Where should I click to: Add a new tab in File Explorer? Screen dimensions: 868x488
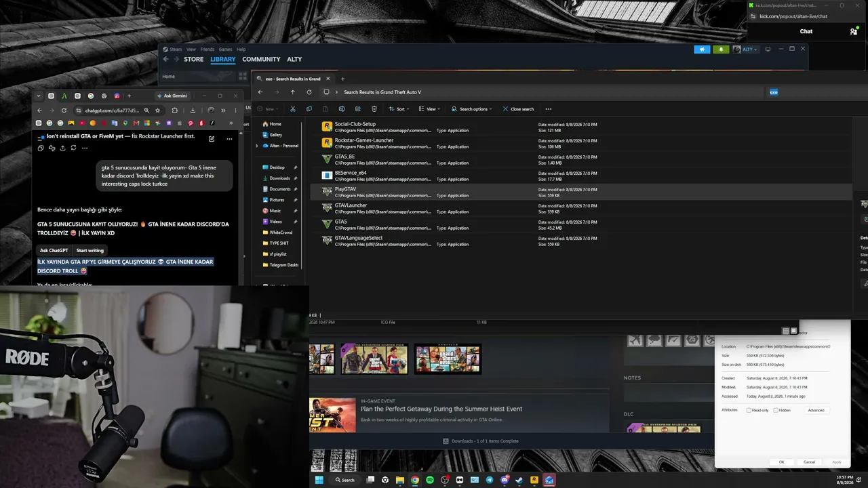pos(342,79)
